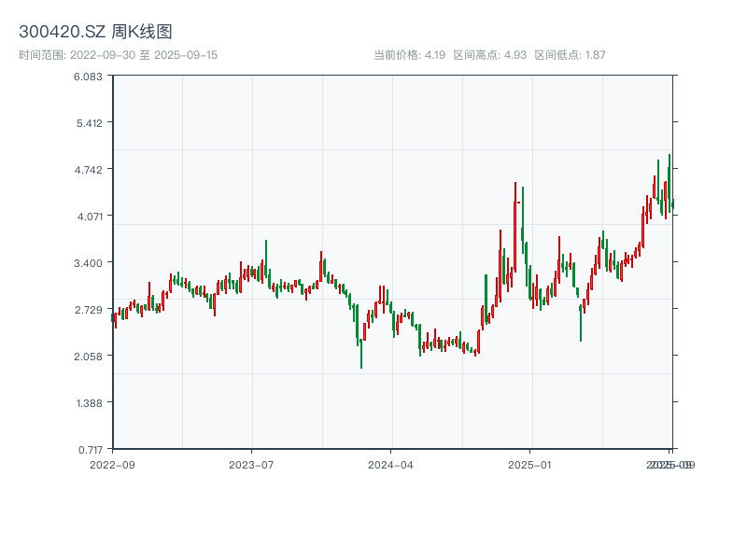Click the chart title 300420.SZ 周K线图

95,32
